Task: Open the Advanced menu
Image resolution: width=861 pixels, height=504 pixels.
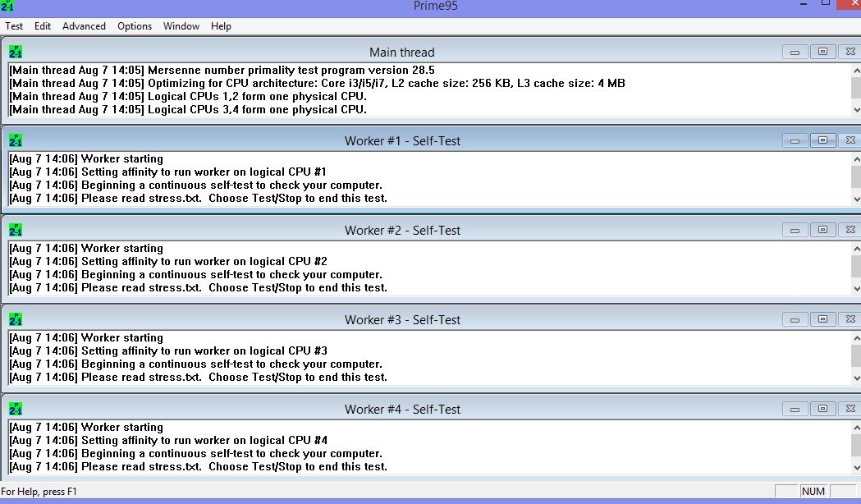Action: (x=84, y=26)
